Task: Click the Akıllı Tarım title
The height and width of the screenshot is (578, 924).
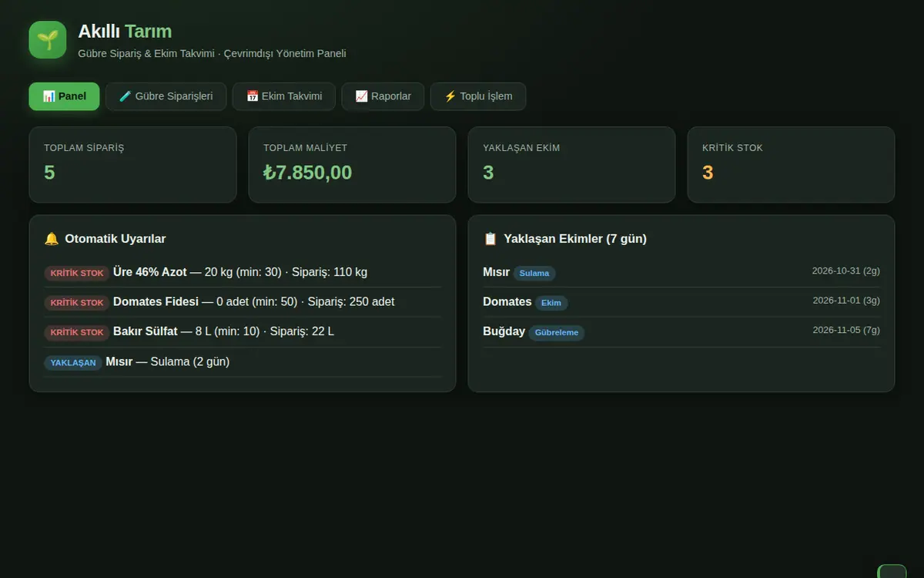Action: pyautogui.click(x=125, y=32)
